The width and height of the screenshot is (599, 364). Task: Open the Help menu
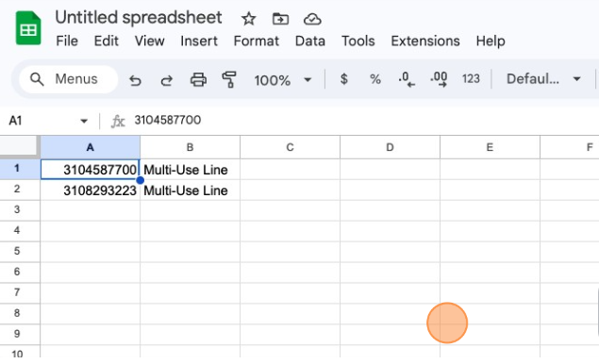(x=491, y=41)
